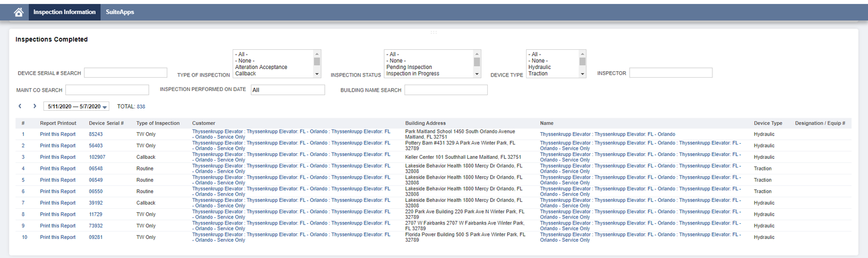Go to the Home icon
This screenshot has width=868, height=258.
pyautogui.click(x=19, y=12)
